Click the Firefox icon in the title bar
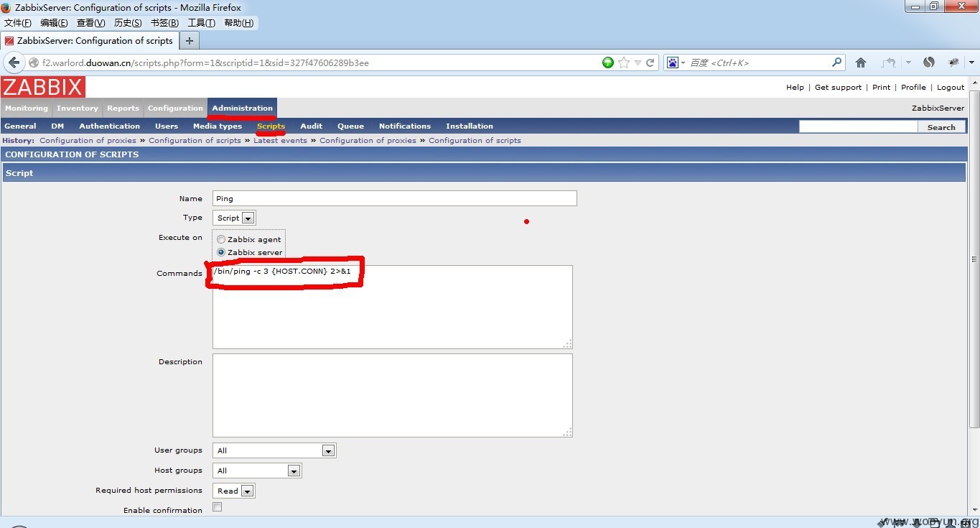This screenshot has width=980, height=528. 6,7
